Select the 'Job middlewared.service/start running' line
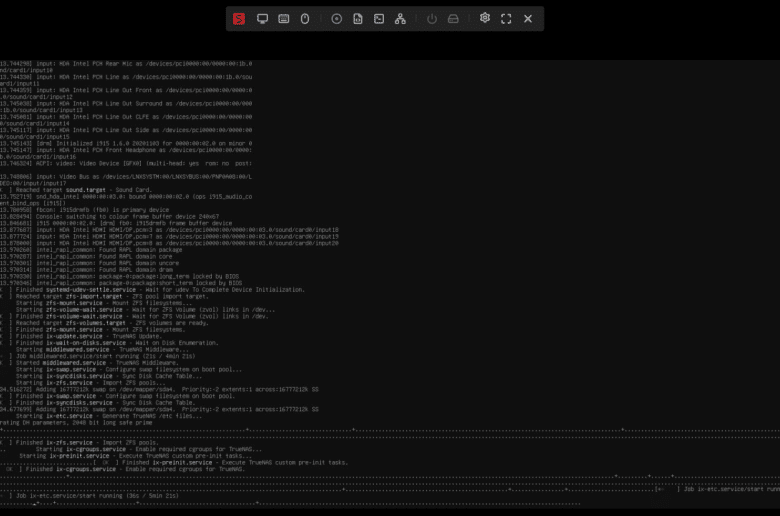The image size is (780, 516). point(98,356)
